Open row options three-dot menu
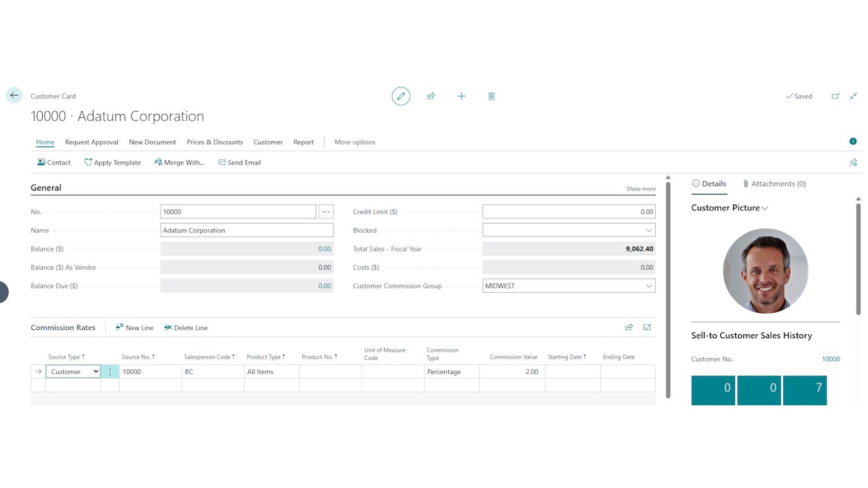This screenshot has width=868, height=488. coord(110,372)
